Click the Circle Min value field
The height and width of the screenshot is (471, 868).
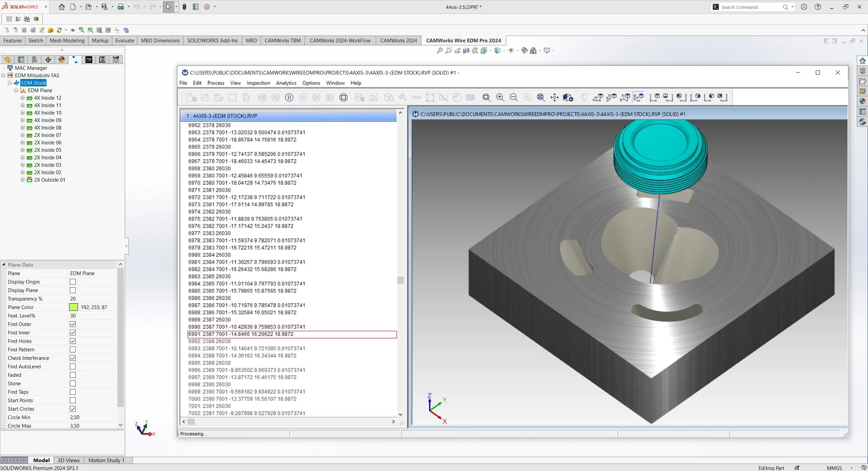93,417
